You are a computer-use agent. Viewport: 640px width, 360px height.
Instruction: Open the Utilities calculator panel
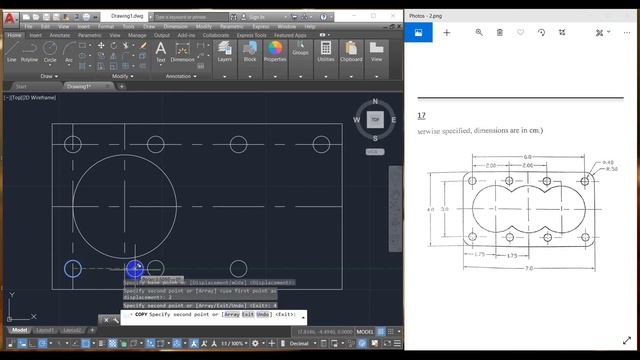pyautogui.click(x=326, y=51)
